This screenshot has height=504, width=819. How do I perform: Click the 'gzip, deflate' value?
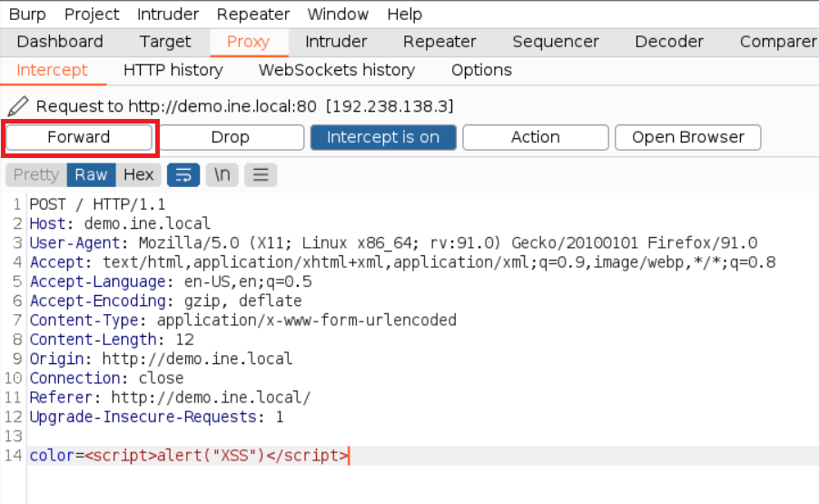coord(242,301)
